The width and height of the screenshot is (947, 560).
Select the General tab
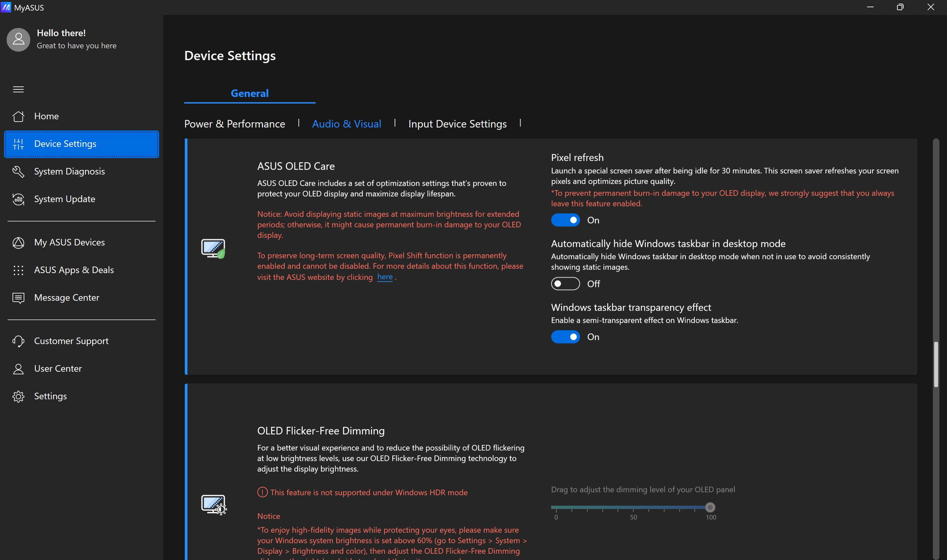coord(250,93)
